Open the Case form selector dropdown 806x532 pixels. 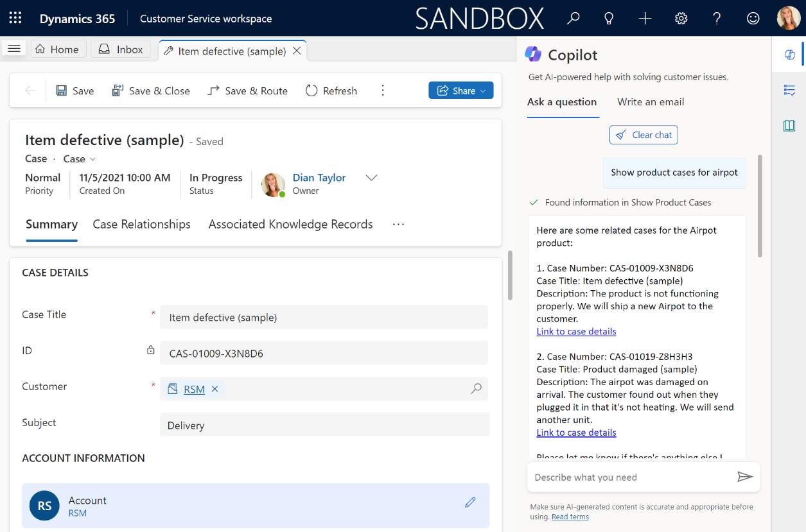point(80,159)
